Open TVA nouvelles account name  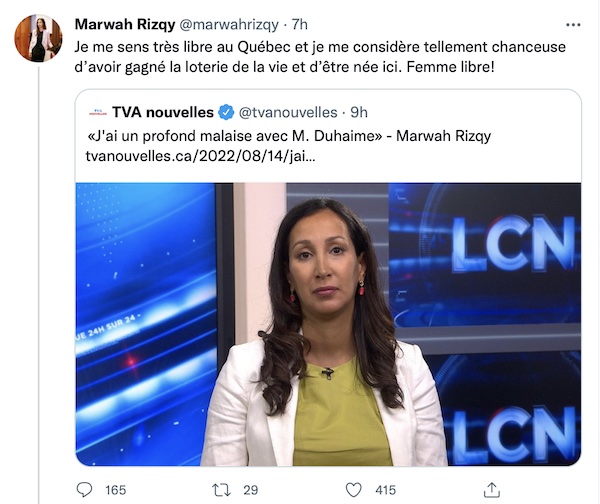(x=163, y=113)
